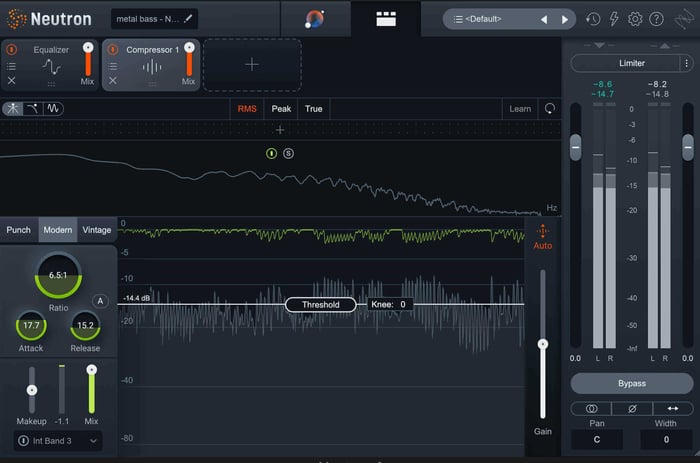700x463 pixels.
Task: Select the Vintage compressor mode
Action: 96,230
